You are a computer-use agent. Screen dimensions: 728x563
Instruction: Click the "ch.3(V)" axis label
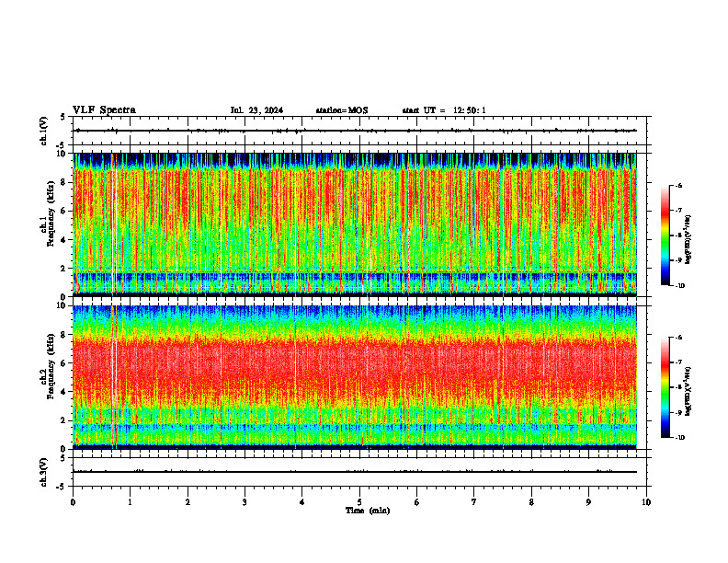tap(44, 472)
